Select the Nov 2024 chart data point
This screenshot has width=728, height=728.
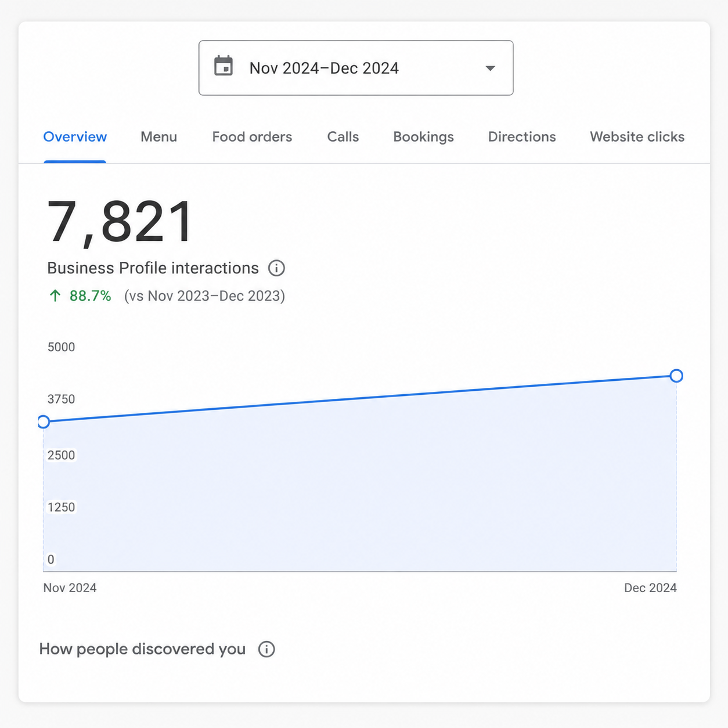44,421
